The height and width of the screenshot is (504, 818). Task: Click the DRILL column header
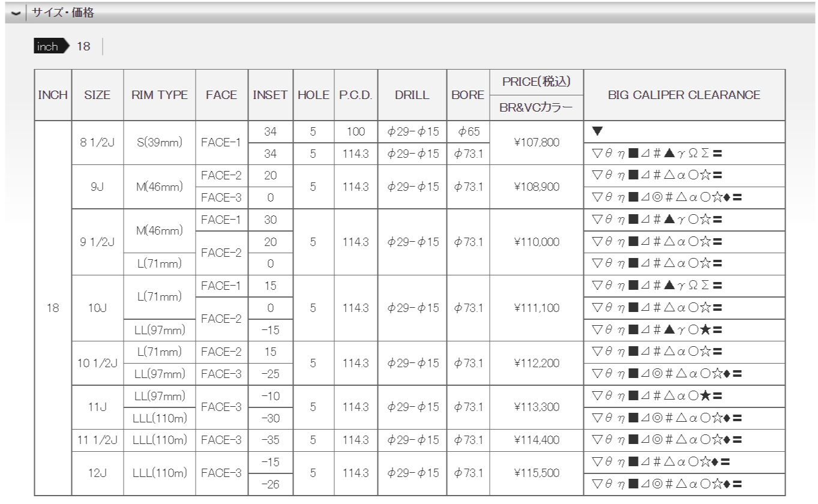coord(412,95)
